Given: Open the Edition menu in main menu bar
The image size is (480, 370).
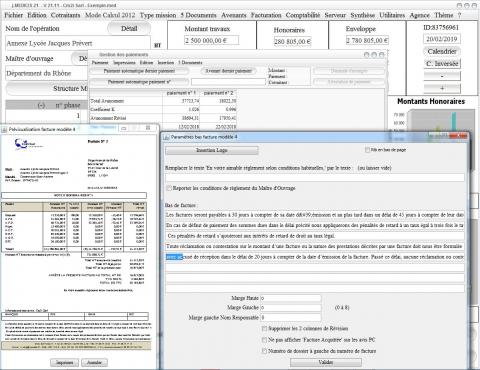Looking at the screenshot, I should pos(37,15).
